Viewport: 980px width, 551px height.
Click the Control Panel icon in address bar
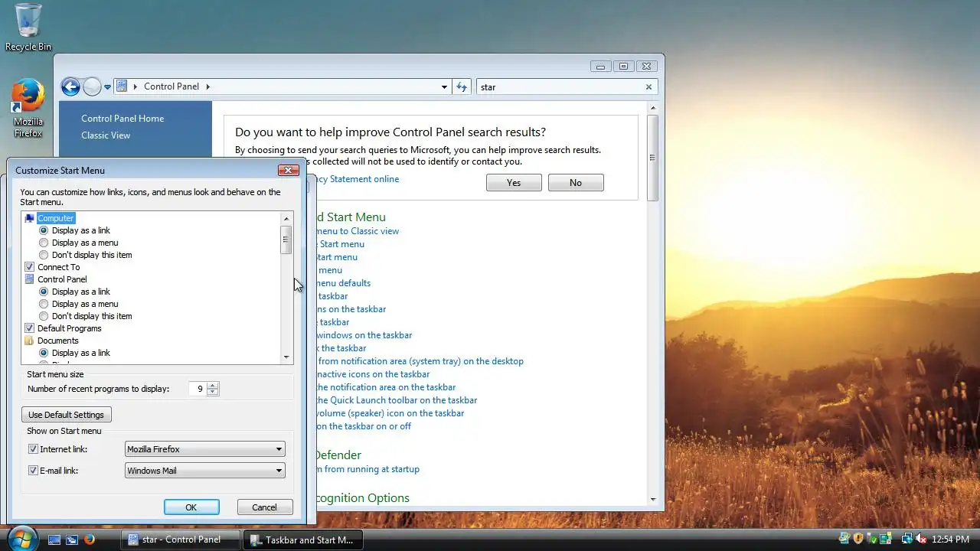122,86
